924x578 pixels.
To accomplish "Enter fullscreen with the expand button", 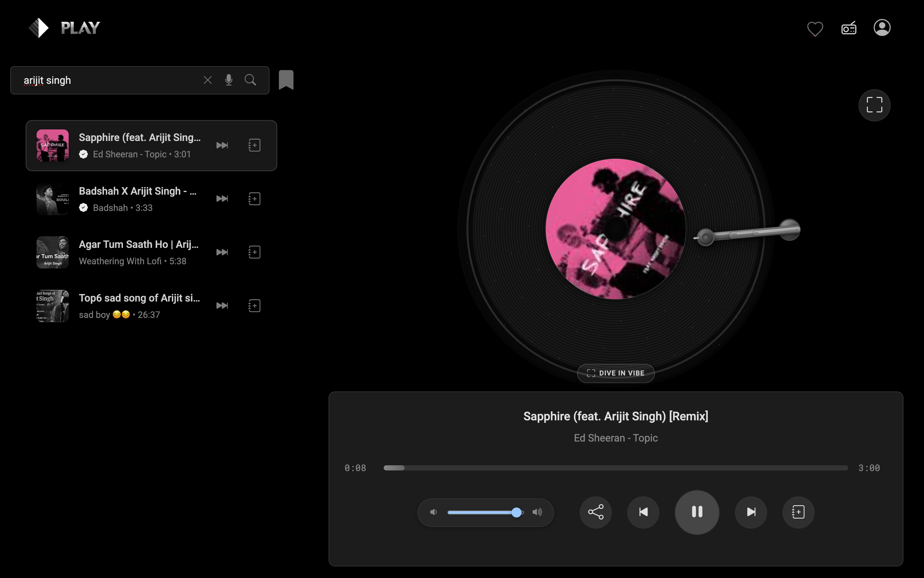I will click(x=874, y=105).
